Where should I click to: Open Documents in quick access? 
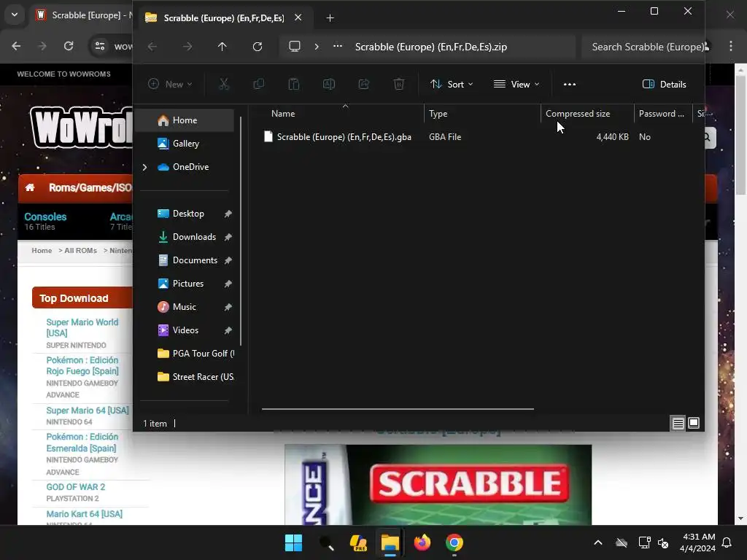195,260
